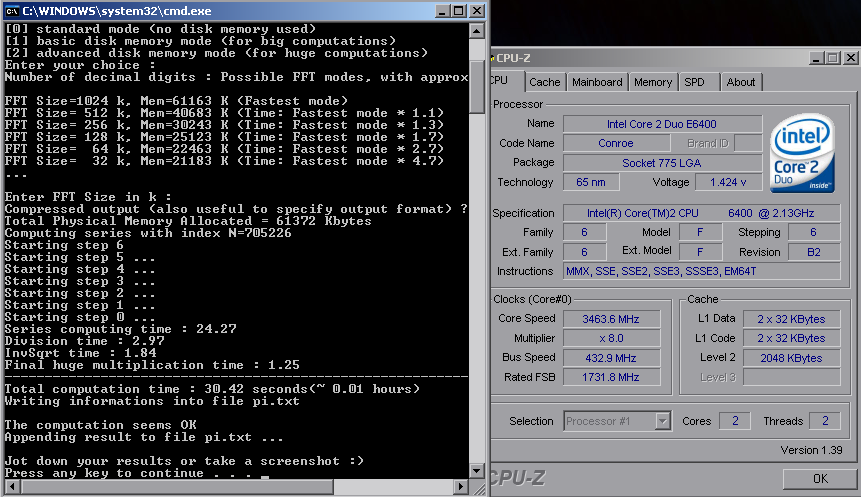Click the down arrow of cmd vertical scrollbar

point(477,471)
